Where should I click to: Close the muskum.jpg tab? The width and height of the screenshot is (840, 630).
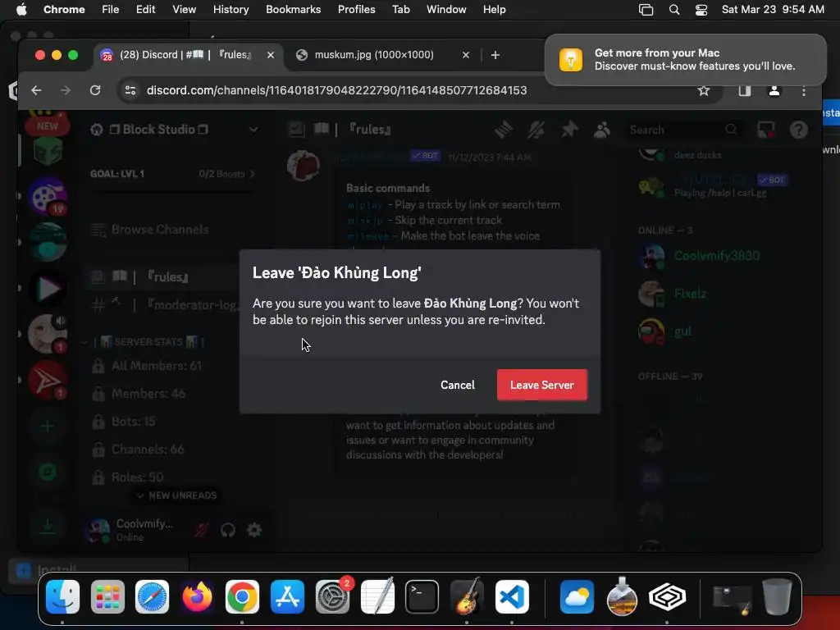pos(466,55)
